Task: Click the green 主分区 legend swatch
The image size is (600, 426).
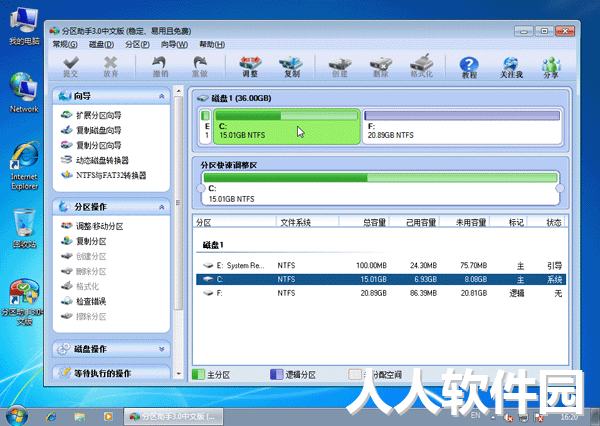Action: tap(198, 374)
